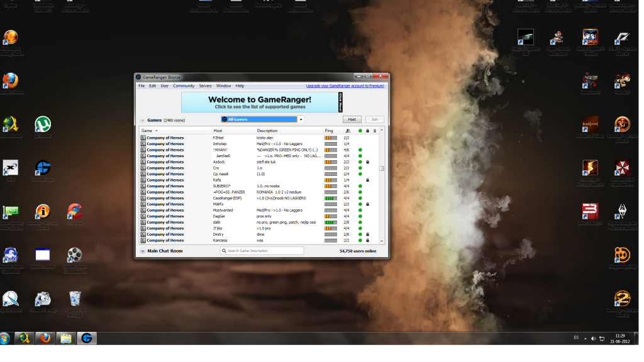
Task: Open the Recycle Bin on the desktop
Action: coord(75,299)
